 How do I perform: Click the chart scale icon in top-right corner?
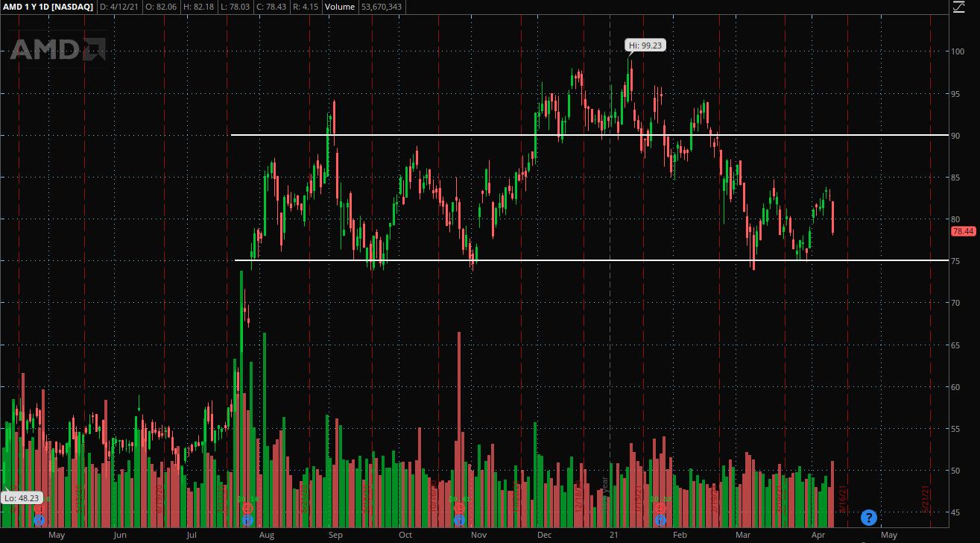point(959,7)
